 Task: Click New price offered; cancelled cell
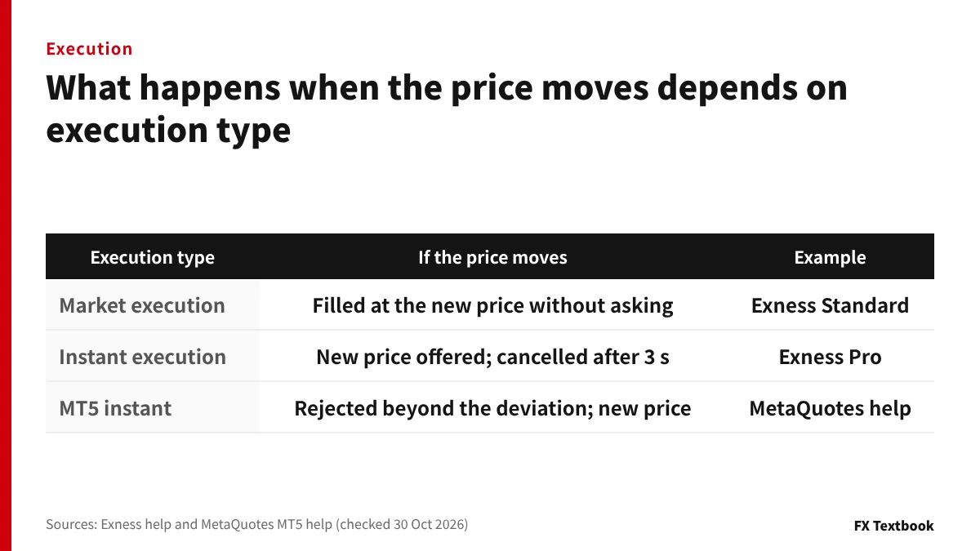click(x=492, y=357)
